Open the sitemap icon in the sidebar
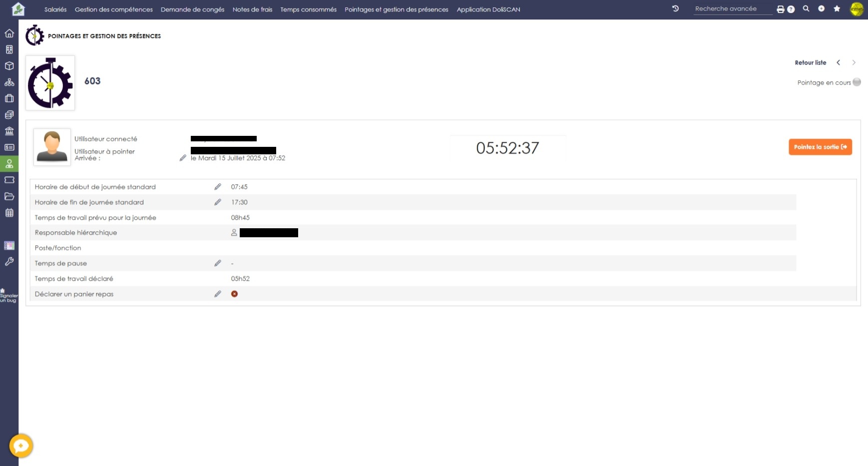Screen dimensions: 868x466 tap(9, 82)
